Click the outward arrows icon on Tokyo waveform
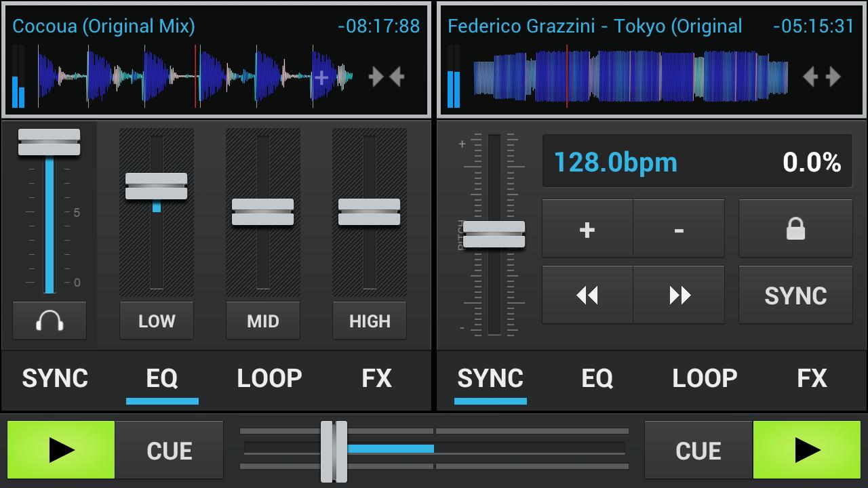868x488 pixels. 821,77
